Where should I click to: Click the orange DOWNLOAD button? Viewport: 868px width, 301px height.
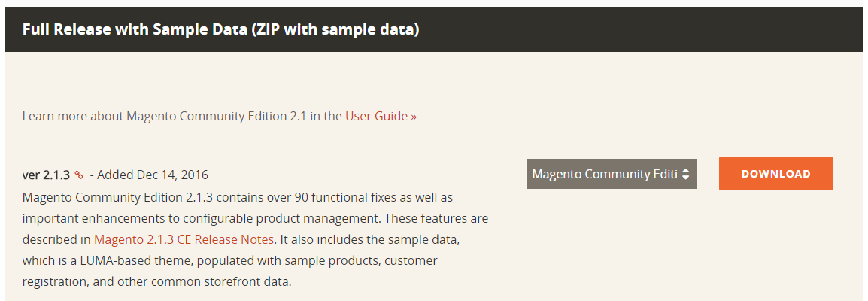coord(775,174)
